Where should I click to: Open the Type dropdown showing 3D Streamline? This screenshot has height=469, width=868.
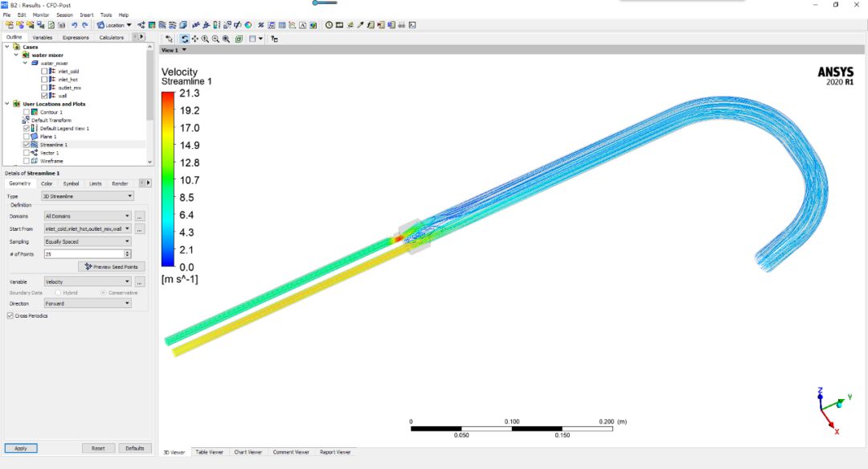pos(88,195)
